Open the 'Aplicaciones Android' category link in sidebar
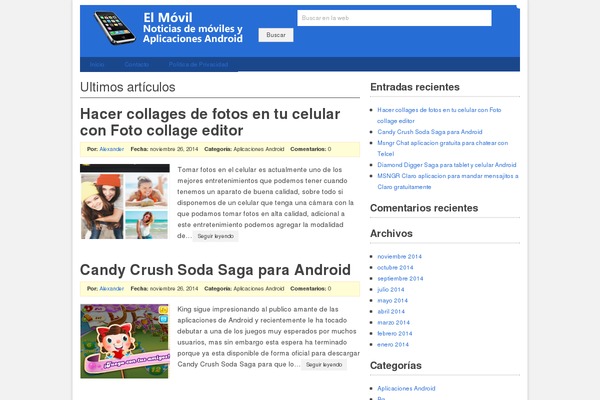This screenshot has height=400, width=600. tap(406, 389)
